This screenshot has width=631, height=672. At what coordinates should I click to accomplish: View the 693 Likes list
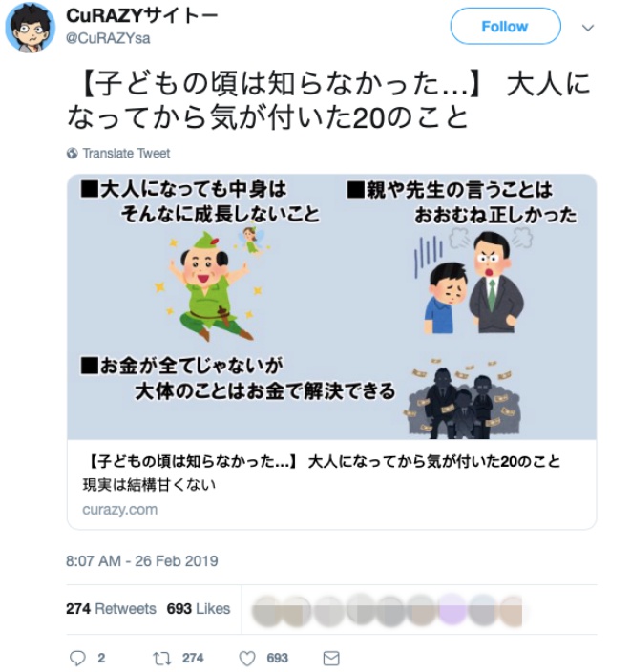tap(199, 609)
